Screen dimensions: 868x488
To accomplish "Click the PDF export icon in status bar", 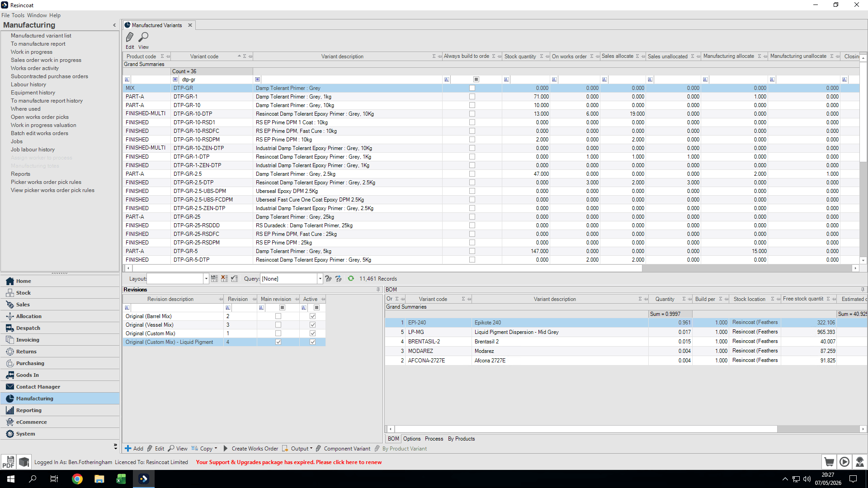I will [8, 462].
